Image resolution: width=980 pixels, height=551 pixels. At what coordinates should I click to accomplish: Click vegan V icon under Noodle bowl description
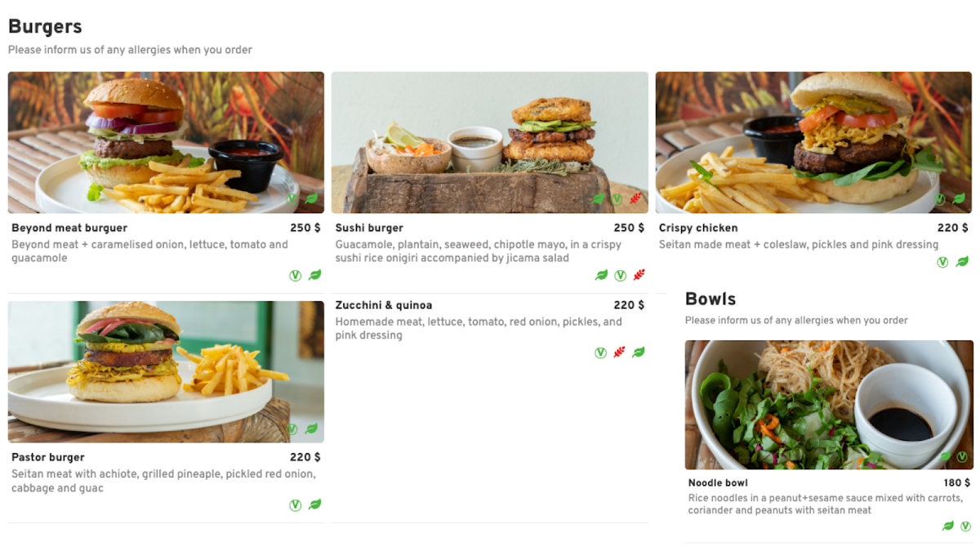965,527
